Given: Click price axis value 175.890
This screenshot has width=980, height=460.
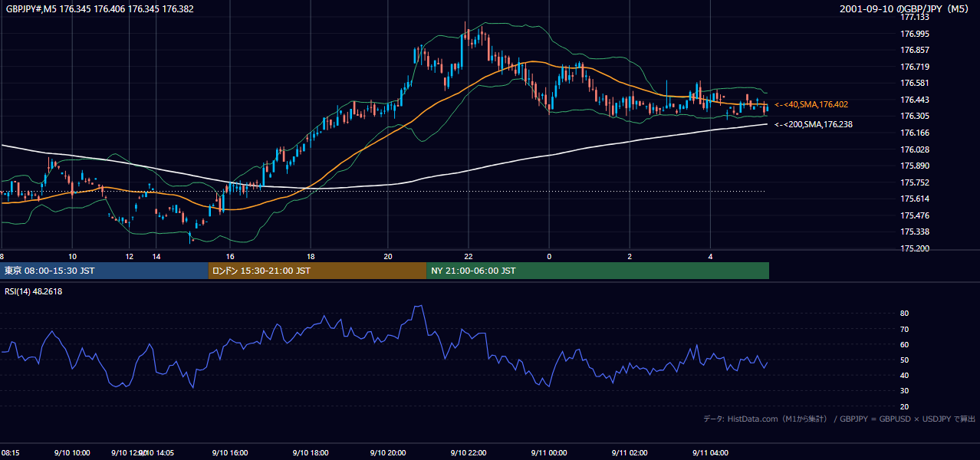Looking at the screenshot, I should tap(916, 166).
